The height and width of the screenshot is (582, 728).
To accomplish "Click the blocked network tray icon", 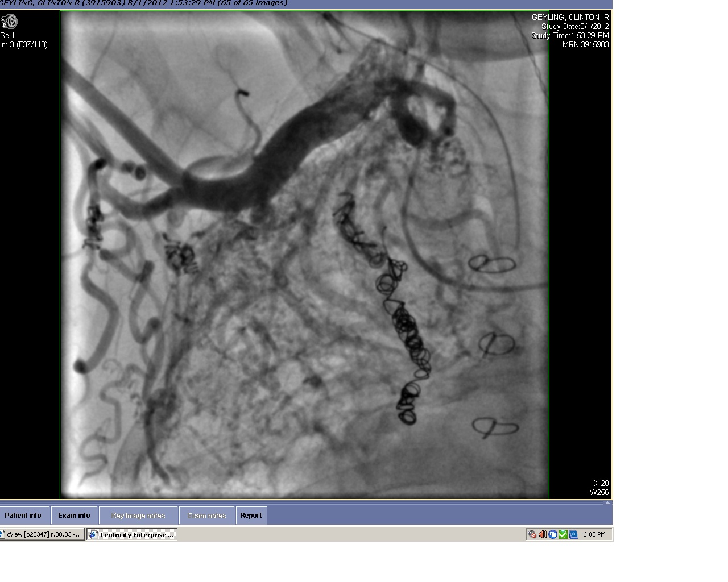I will pyautogui.click(x=532, y=534).
